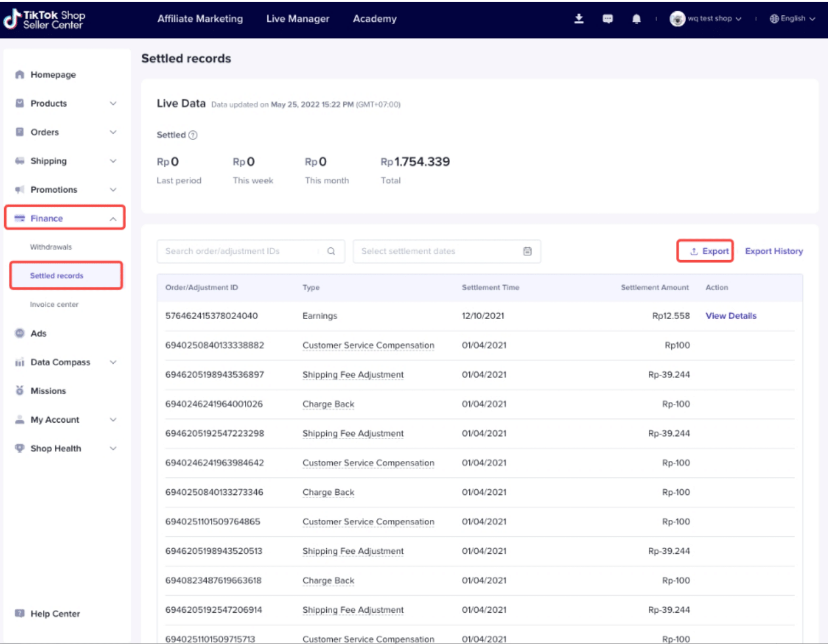Collapse the Finance sidebar section
The width and height of the screenshot is (828, 644).
[x=65, y=218]
